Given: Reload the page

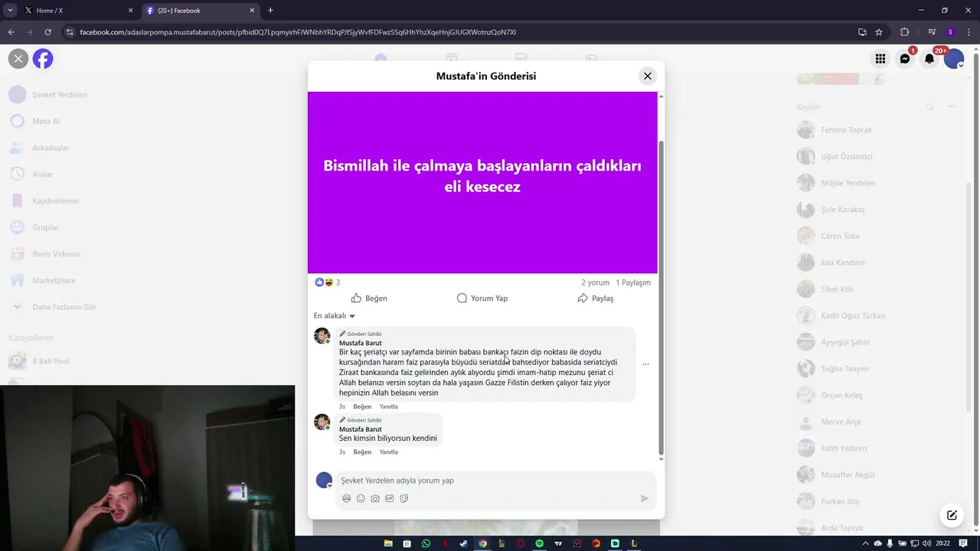Looking at the screenshot, I should coord(47,32).
